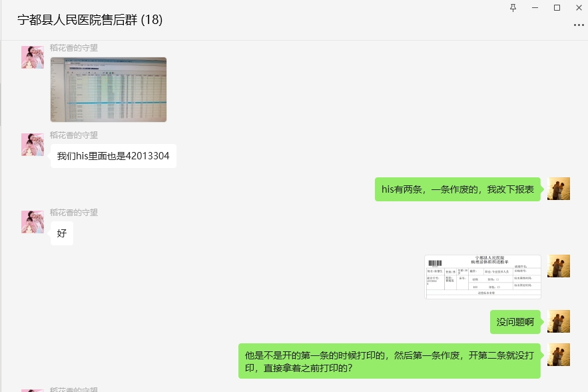Select the long message starting '他是不是开的第一条'
The height and width of the screenshot is (392, 588).
point(390,361)
